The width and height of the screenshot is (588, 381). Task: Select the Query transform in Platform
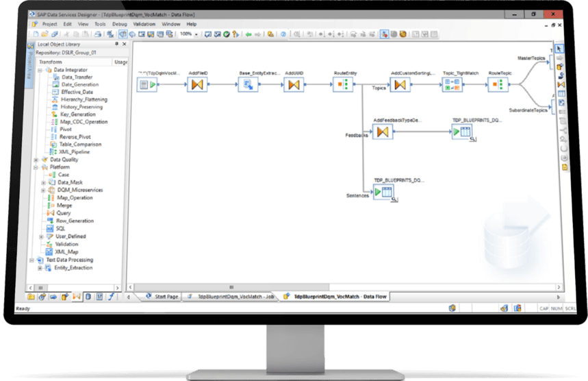[x=63, y=213]
